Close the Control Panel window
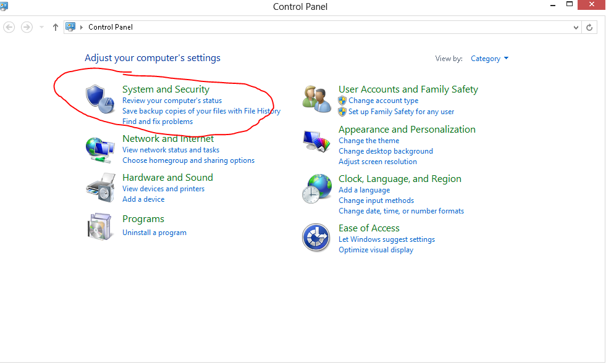The width and height of the screenshot is (606, 364). (591, 5)
